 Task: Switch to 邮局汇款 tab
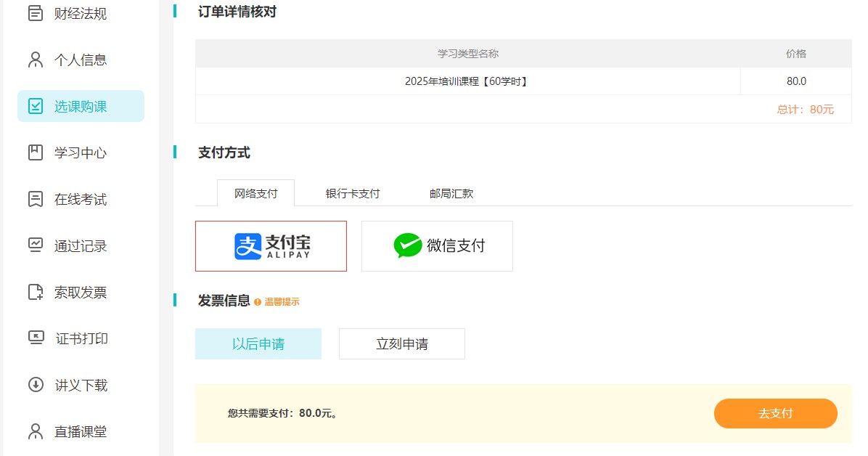click(x=451, y=193)
